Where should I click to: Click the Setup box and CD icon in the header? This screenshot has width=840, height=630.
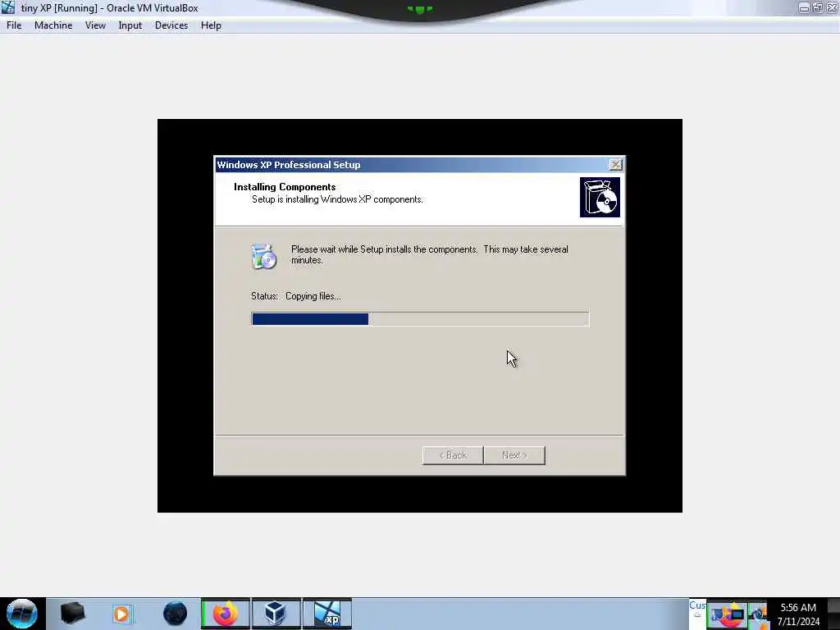600,197
